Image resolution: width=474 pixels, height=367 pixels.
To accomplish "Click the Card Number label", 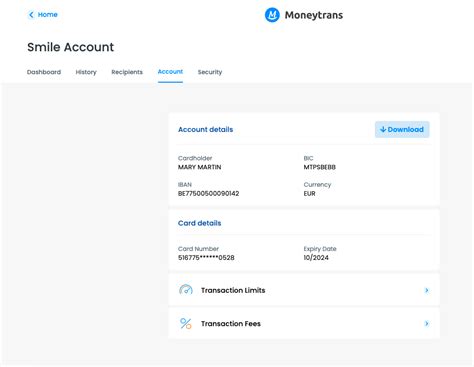I will [198, 249].
